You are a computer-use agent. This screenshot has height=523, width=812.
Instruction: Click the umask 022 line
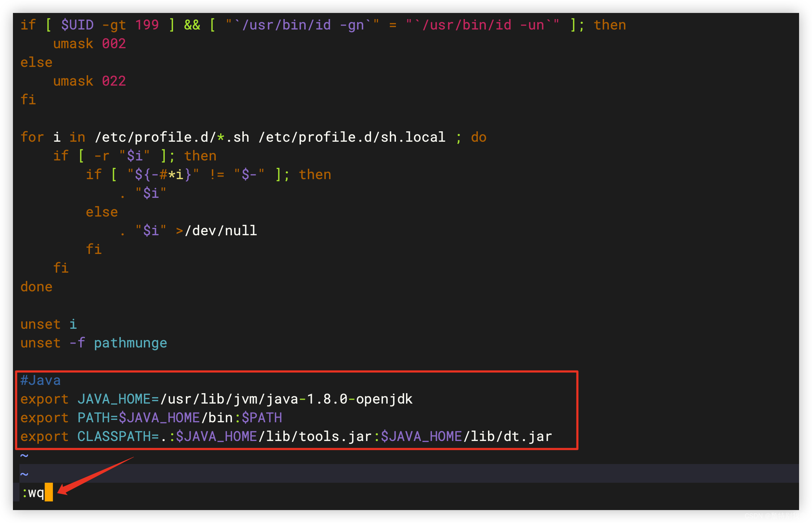coord(90,81)
